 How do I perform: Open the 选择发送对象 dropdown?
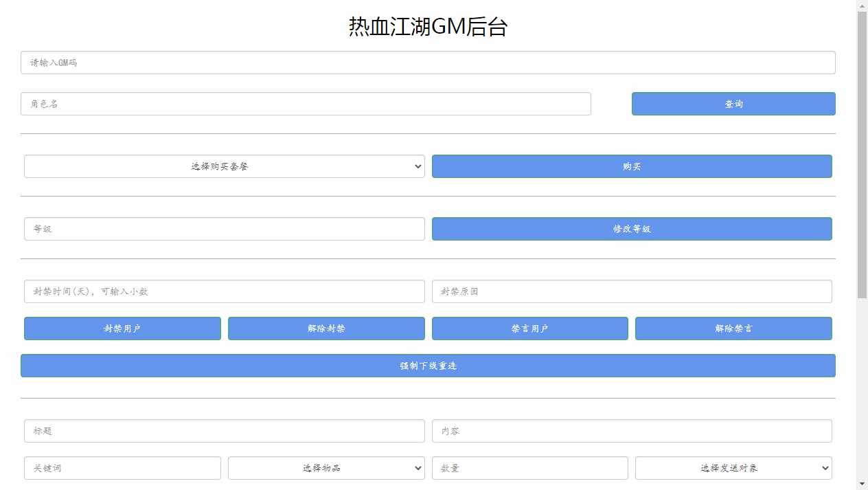click(x=733, y=468)
